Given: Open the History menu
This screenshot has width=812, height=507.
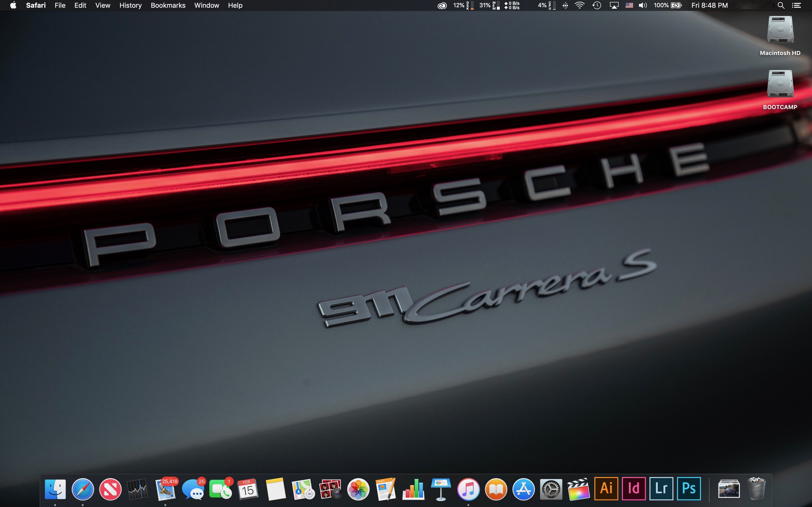Looking at the screenshot, I should 130,5.
